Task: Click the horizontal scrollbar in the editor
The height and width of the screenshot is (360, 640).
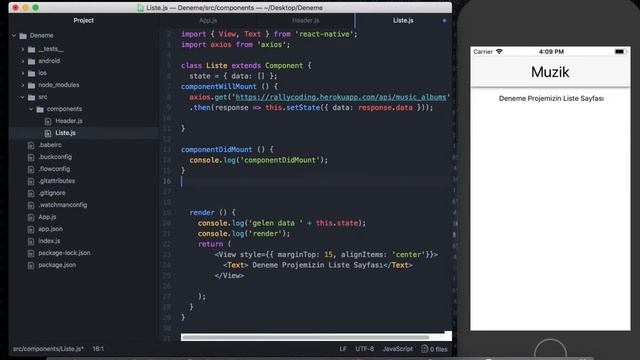Action: [x=305, y=337]
